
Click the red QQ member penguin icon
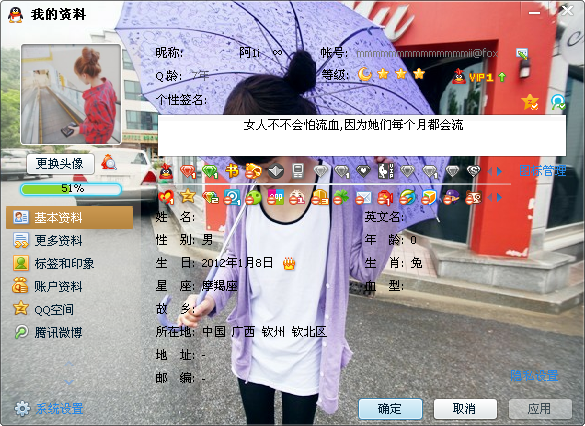166,172
